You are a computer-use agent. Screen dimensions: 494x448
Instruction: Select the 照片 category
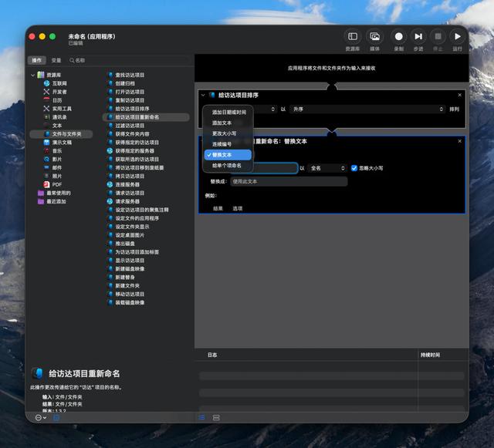pyautogui.click(x=57, y=176)
